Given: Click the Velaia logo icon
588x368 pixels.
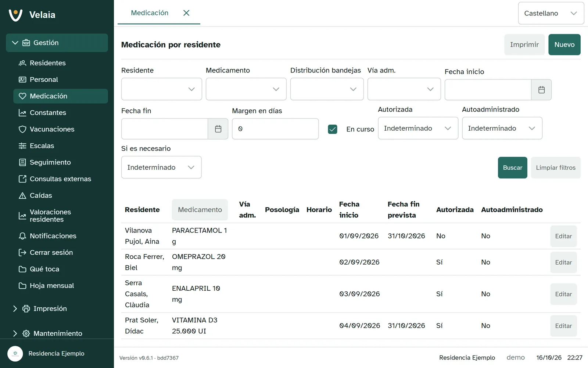Looking at the screenshot, I should (x=15, y=15).
